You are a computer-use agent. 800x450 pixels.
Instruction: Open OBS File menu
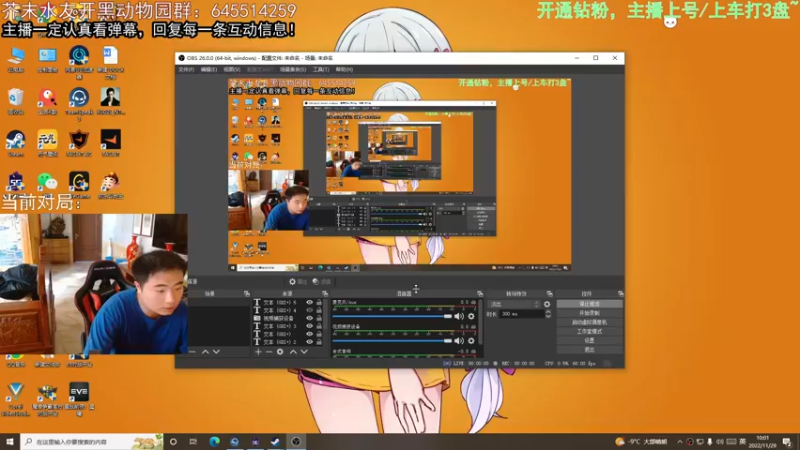[x=186, y=69]
